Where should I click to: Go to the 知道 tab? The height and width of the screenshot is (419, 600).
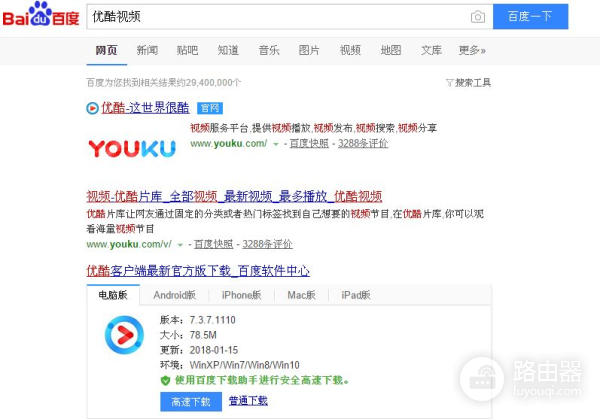tap(228, 50)
